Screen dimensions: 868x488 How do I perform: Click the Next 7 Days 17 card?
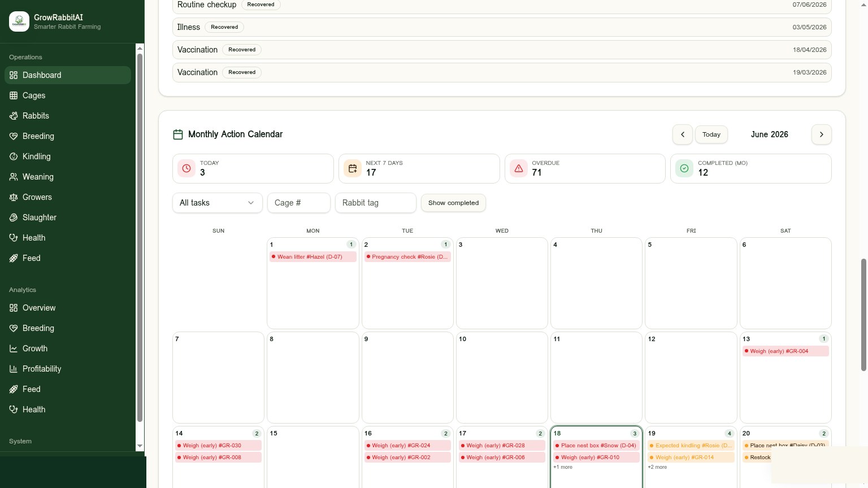coord(419,168)
